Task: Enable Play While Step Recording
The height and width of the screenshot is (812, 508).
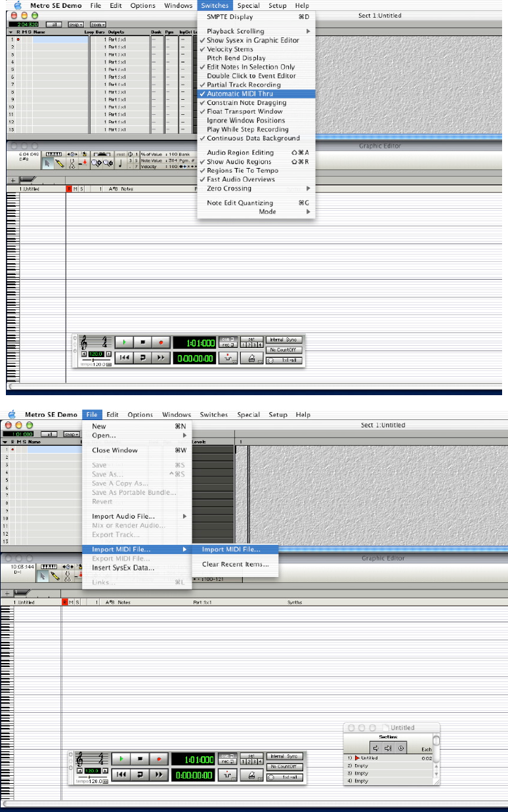Action: 256,129
